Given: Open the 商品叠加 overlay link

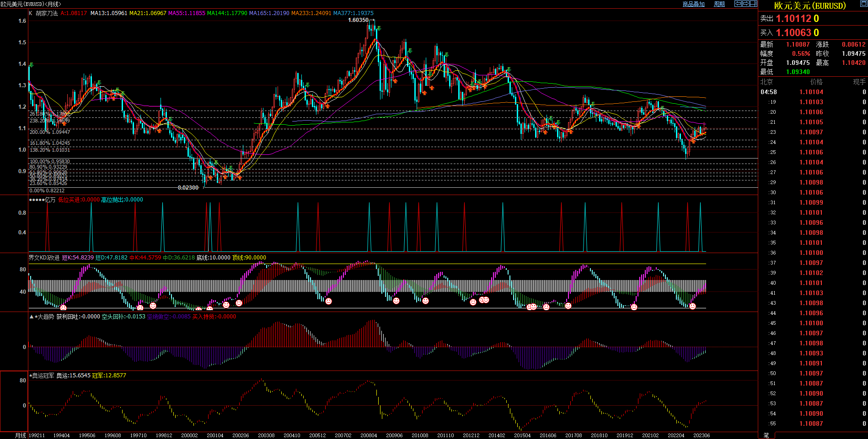Looking at the screenshot, I should (x=693, y=4).
